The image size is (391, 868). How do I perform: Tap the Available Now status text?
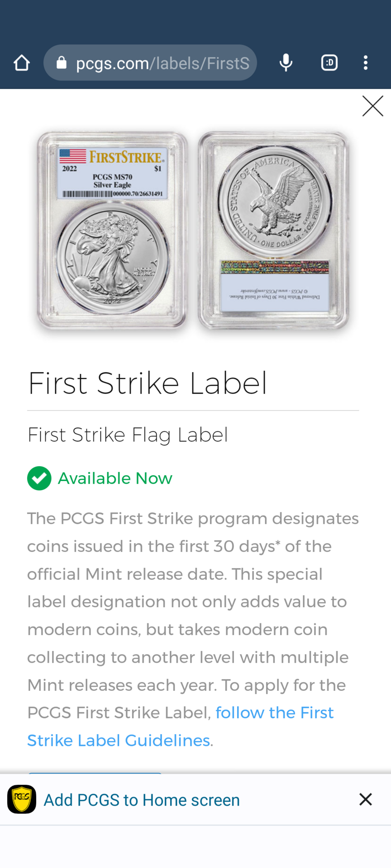point(115,478)
